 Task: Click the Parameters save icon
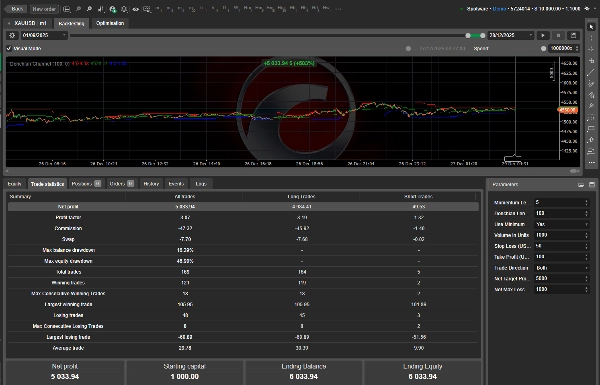click(x=592, y=185)
